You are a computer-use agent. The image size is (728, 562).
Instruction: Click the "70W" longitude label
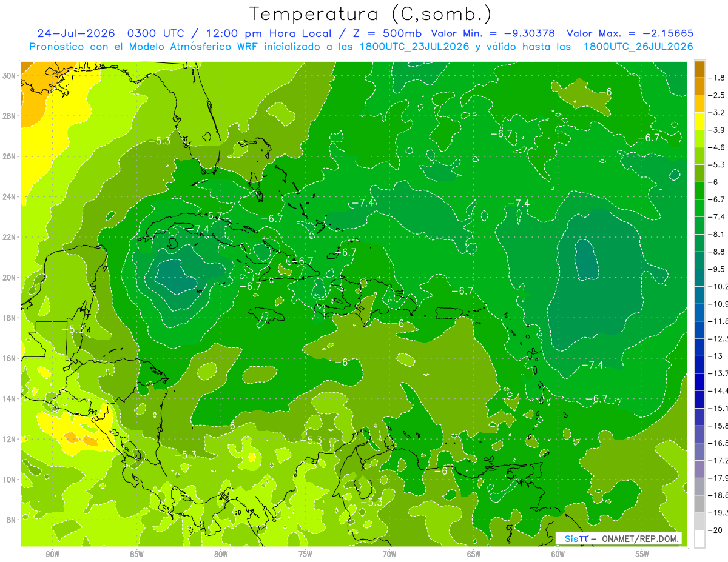coord(389,554)
